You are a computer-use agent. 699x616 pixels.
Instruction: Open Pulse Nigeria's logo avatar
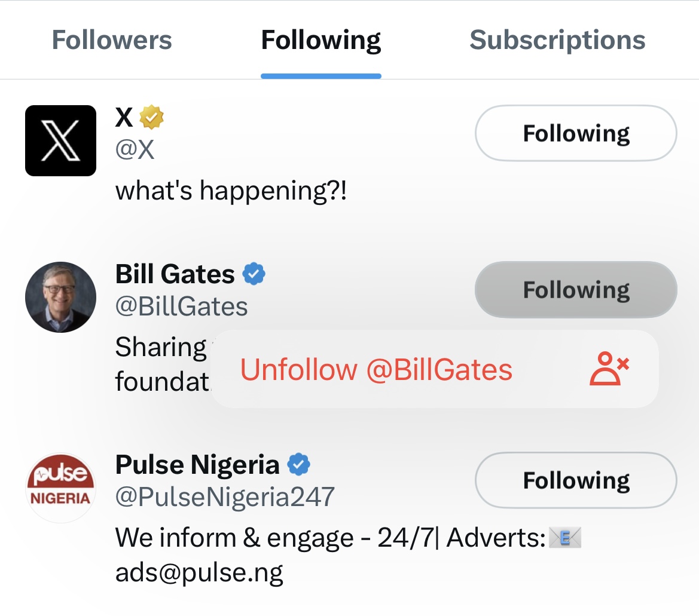tap(60, 488)
